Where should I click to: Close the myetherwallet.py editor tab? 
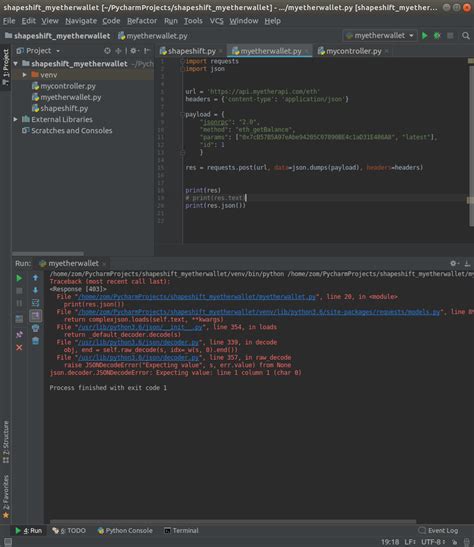pyautogui.click(x=307, y=51)
